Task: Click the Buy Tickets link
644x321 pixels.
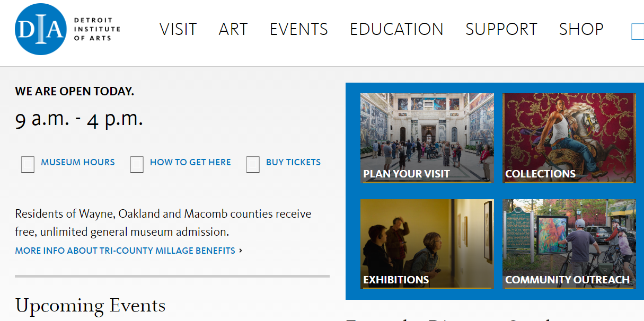Action: (x=293, y=163)
